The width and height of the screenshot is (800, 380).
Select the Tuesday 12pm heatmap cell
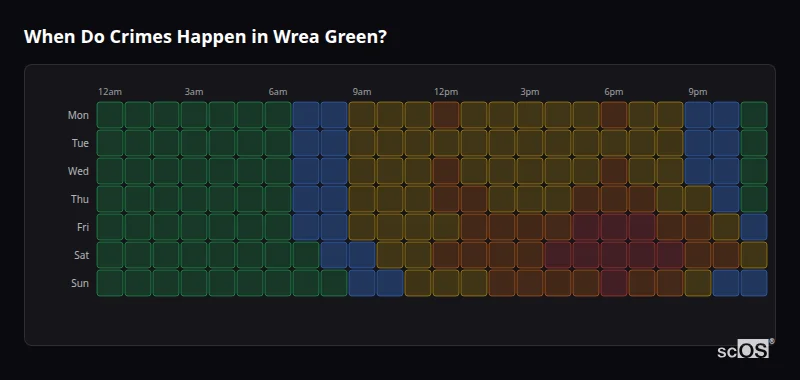coord(446,143)
